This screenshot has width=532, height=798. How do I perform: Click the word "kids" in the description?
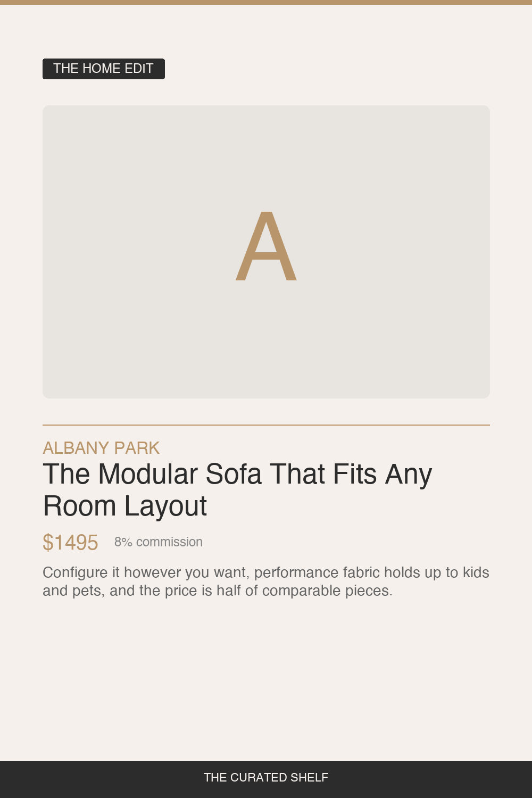pyautogui.click(x=476, y=573)
